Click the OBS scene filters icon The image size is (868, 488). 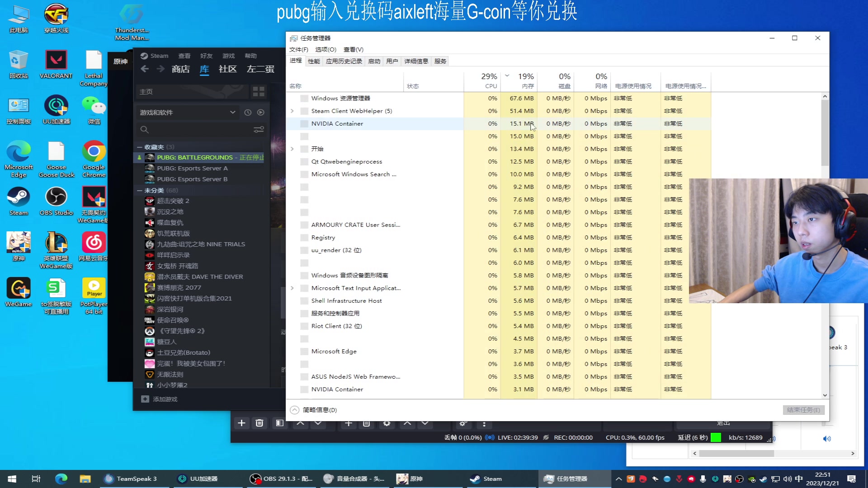click(x=279, y=423)
